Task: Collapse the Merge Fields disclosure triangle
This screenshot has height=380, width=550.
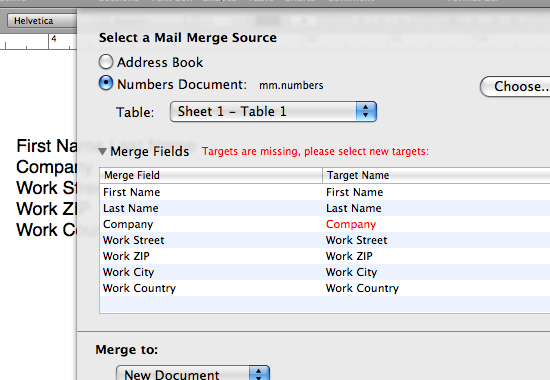Action: pos(102,151)
